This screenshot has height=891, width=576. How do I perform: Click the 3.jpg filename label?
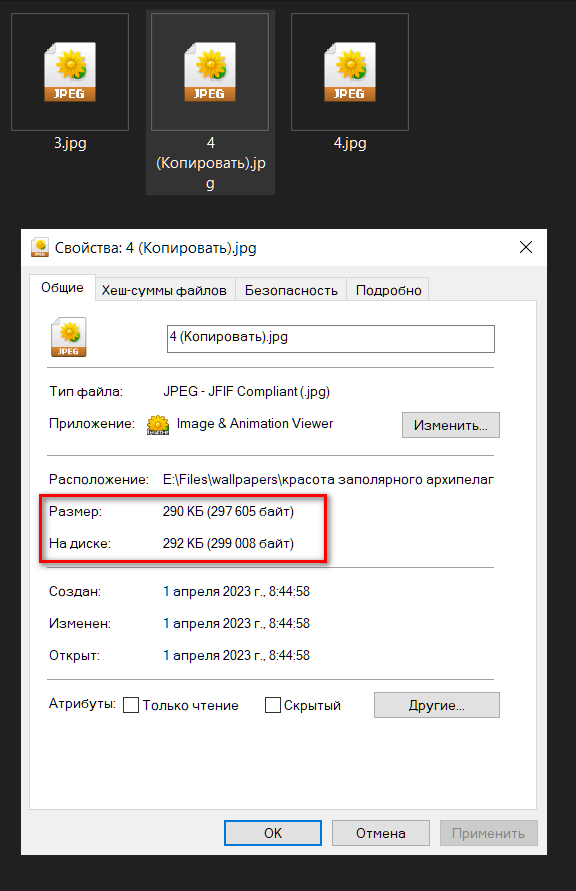[70, 143]
